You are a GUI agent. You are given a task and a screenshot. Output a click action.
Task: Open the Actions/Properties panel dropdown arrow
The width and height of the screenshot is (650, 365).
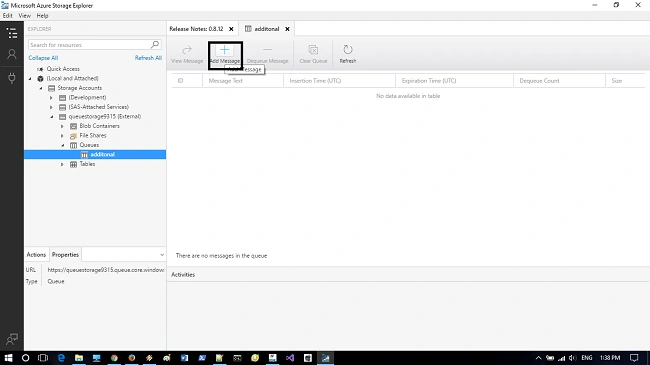point(162,255)
